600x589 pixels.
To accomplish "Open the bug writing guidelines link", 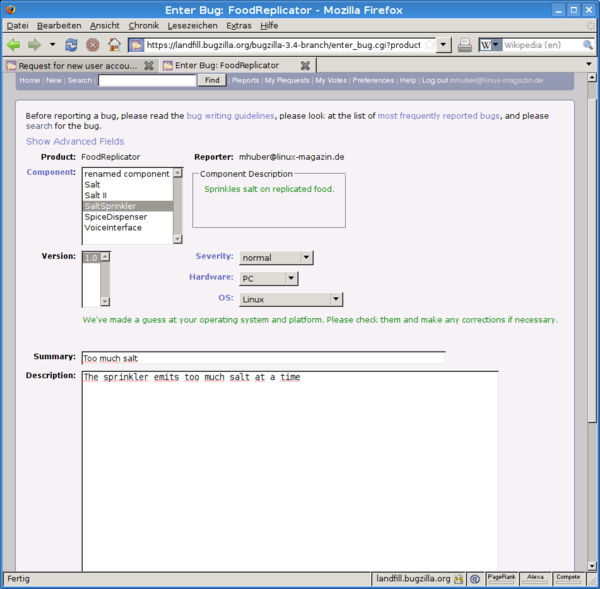I will coord(230,116).
